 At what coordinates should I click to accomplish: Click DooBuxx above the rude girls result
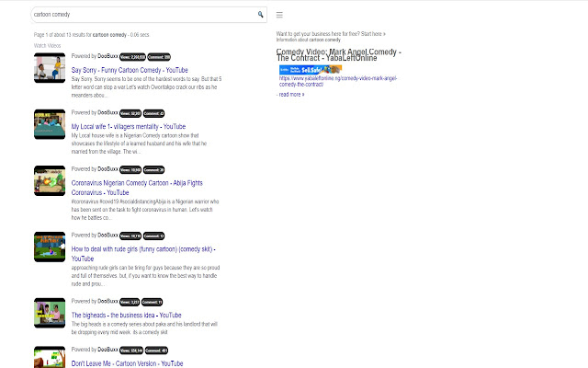108,236
